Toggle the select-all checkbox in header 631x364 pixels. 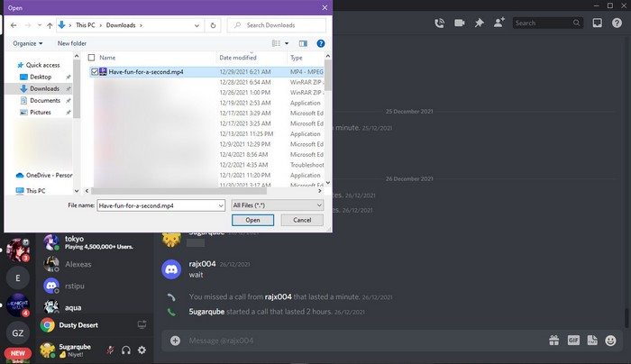click(91, 58)
